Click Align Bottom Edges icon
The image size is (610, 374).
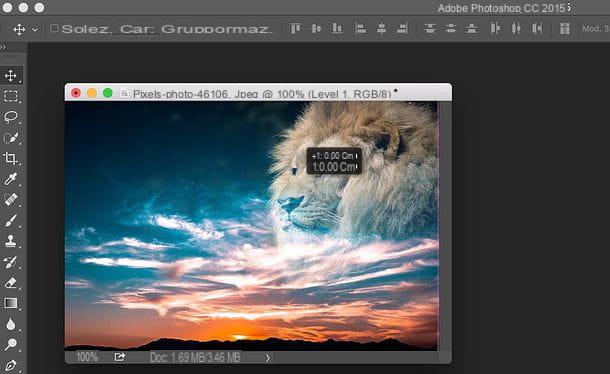pos(337,28)
